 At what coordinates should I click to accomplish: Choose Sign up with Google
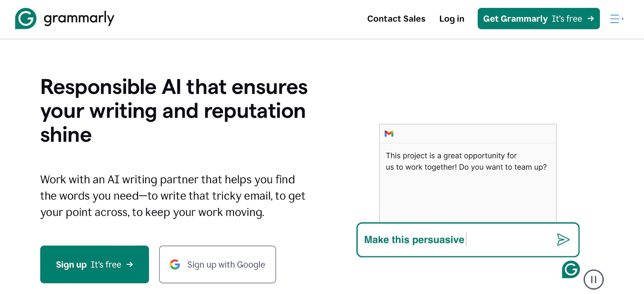tap(217, 265)
